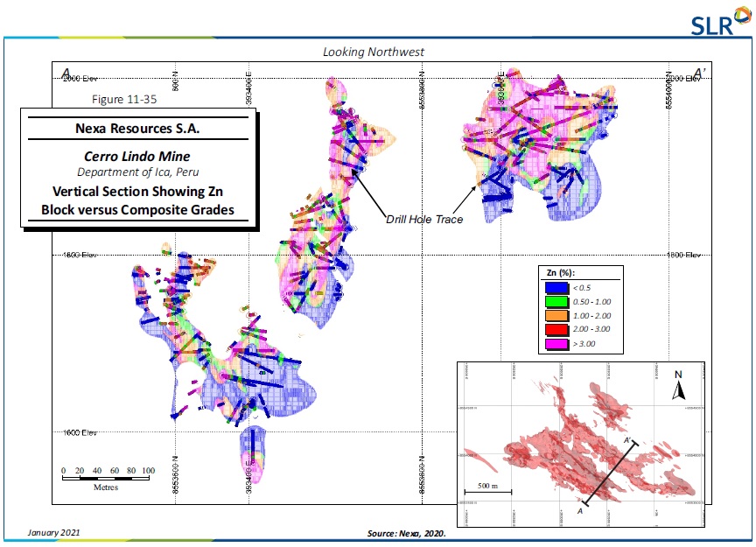This screenshot has height=547, width=756.
Task: Click the '0.50 - 1.00' legend label
Action: tap(591, 302)
